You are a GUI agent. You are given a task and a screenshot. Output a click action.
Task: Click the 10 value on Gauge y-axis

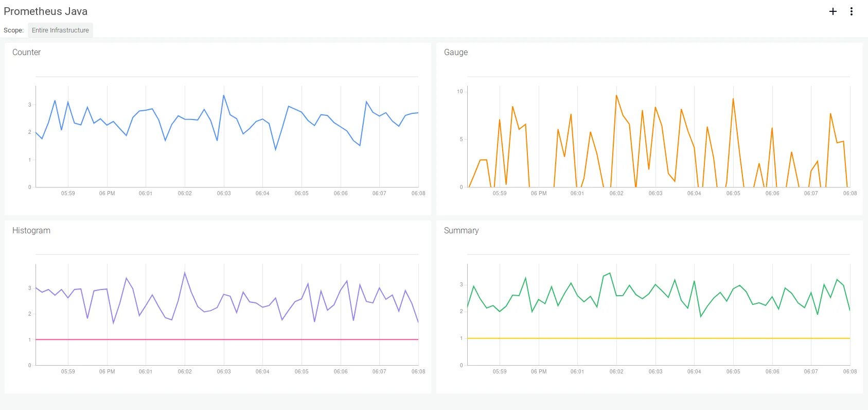pyautogui.click(x=460, y=92)
